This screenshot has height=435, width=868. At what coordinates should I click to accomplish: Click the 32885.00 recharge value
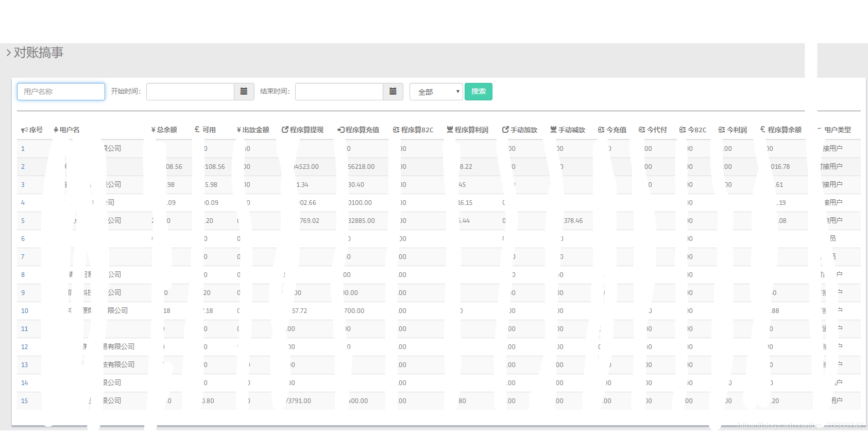(x=361, y=221)
